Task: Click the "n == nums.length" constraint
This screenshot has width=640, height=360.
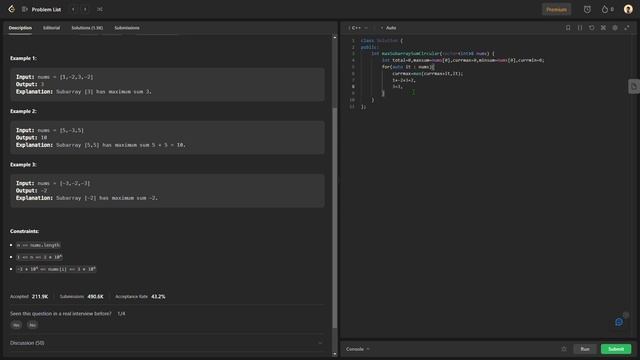Action: click(38, 245)
